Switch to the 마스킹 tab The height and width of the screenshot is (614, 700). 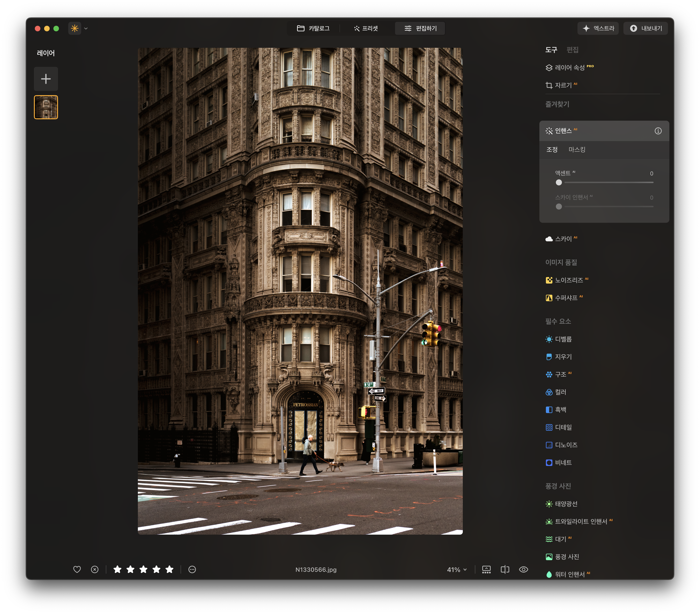point(577,150)
